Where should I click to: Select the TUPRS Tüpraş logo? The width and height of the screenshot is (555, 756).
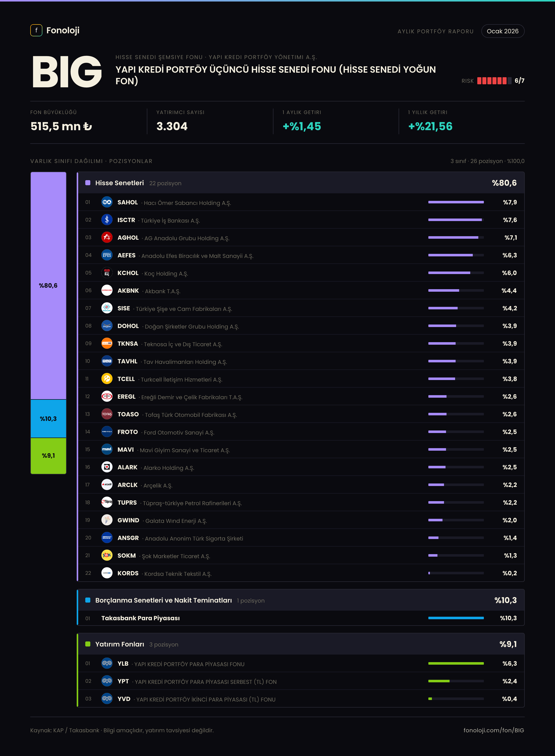(x=107, y=502)
